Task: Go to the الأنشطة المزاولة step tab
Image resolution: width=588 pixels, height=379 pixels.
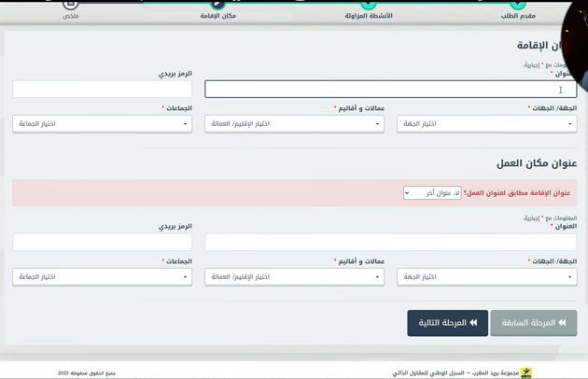Action: (369, 16)
